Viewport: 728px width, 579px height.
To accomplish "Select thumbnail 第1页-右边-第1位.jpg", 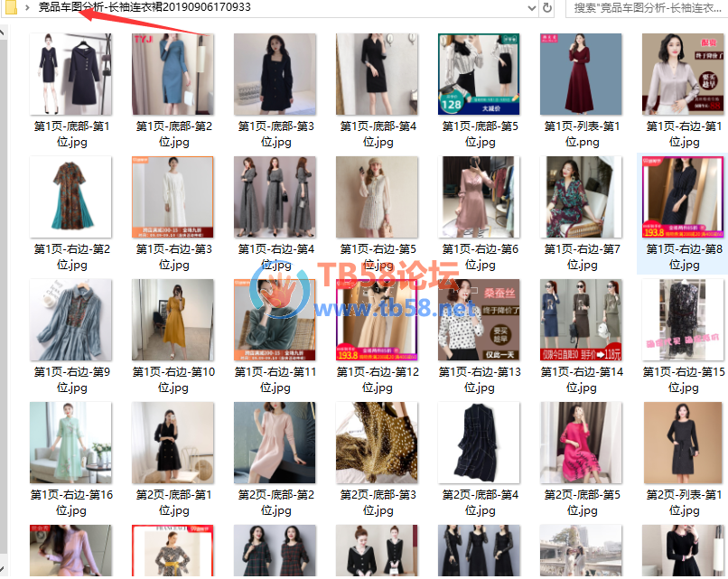I will click(x=683, y=74).
